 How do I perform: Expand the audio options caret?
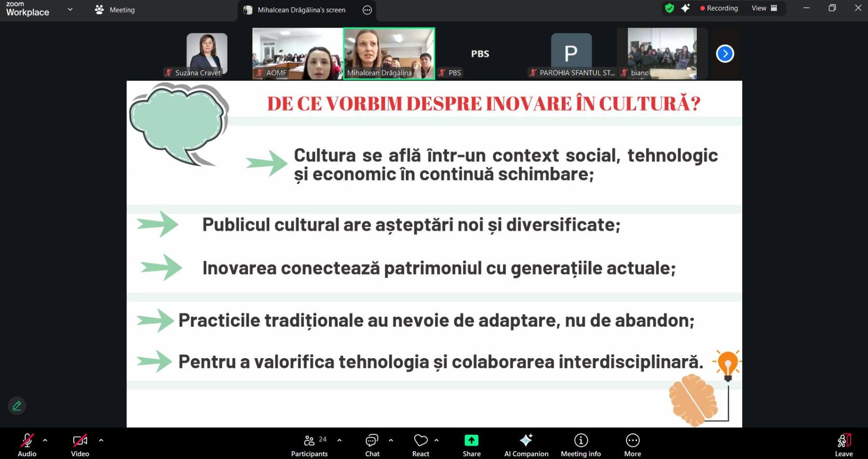pyautogui.click(x=45, y=440)
